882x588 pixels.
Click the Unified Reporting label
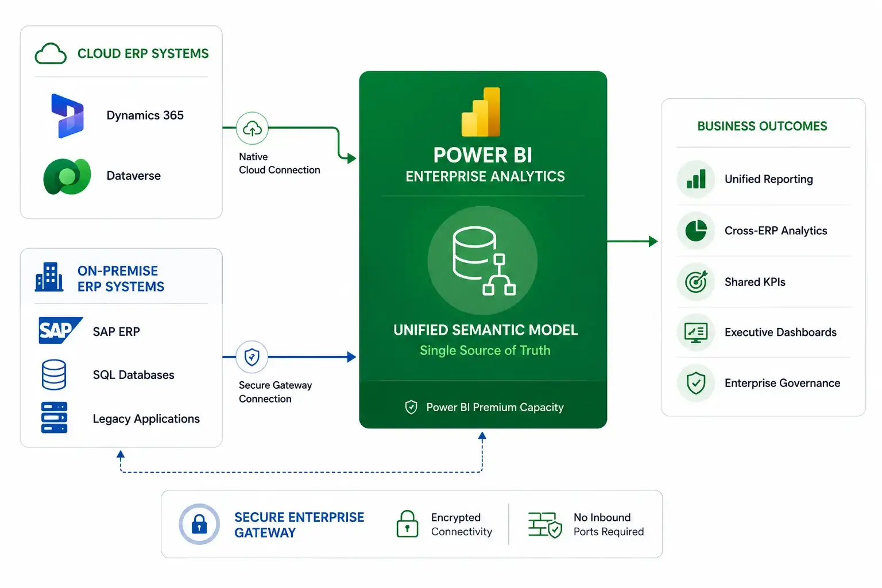(769, 179)
